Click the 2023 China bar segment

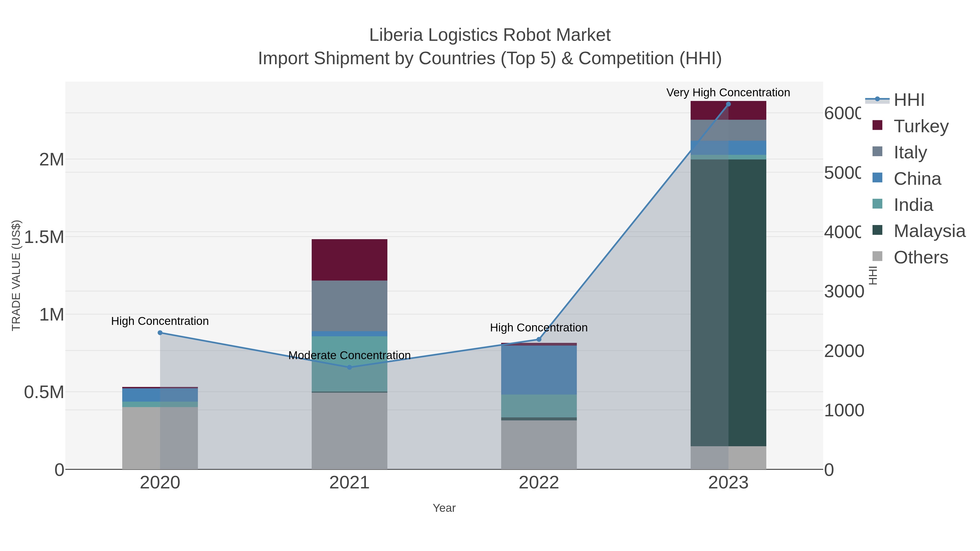(728, 148)
